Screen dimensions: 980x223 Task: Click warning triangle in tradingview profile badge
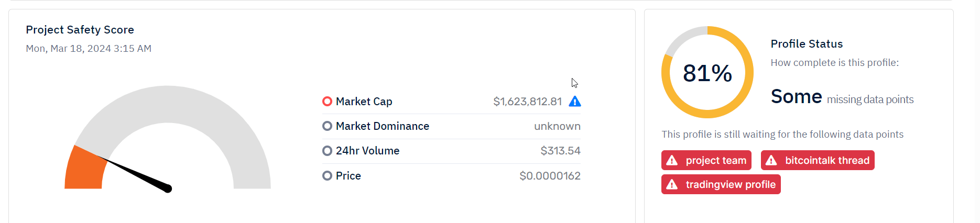click(672, 184)
